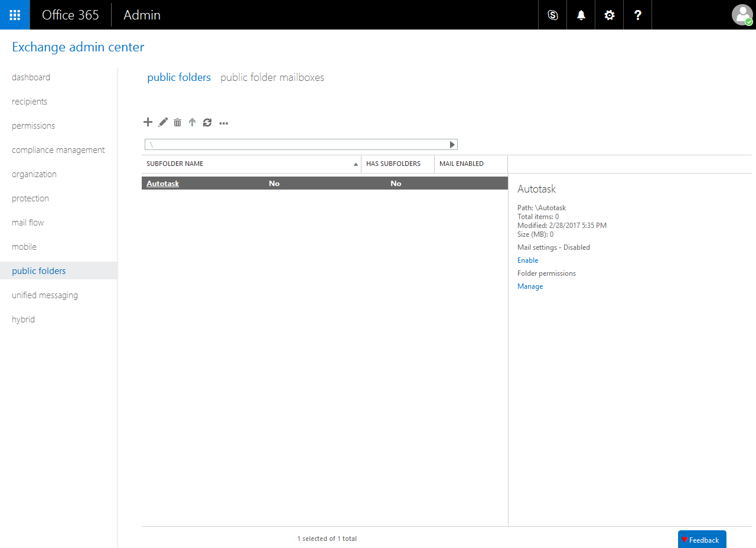Screen dimensions: 756x548
Task: Manage folder permissions for Autotask
Action: pos(530,286)
